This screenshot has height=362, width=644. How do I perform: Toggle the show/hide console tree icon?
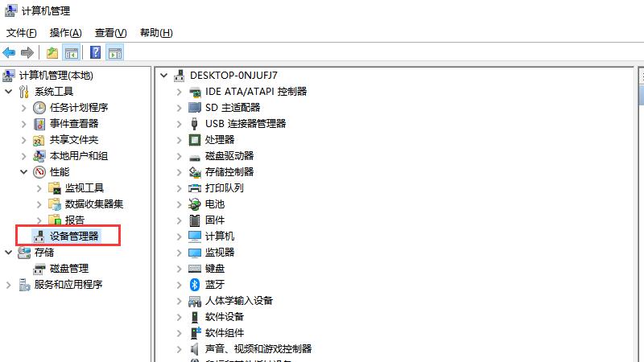point(72,53)
